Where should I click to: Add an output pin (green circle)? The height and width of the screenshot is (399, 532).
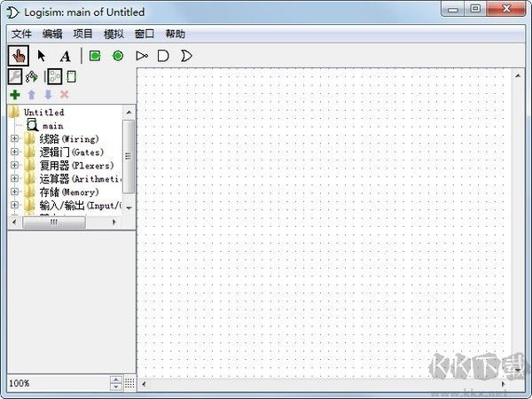click(118, 56)
